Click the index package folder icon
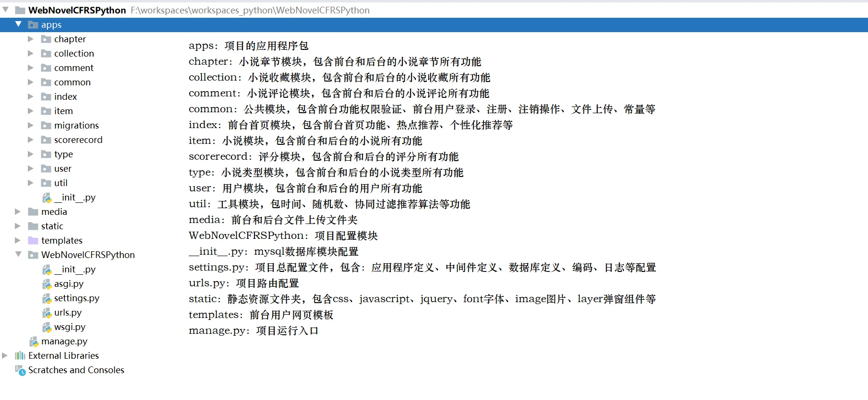The height and width of the screenshot is (400, 868). click(x=46, y=96)
